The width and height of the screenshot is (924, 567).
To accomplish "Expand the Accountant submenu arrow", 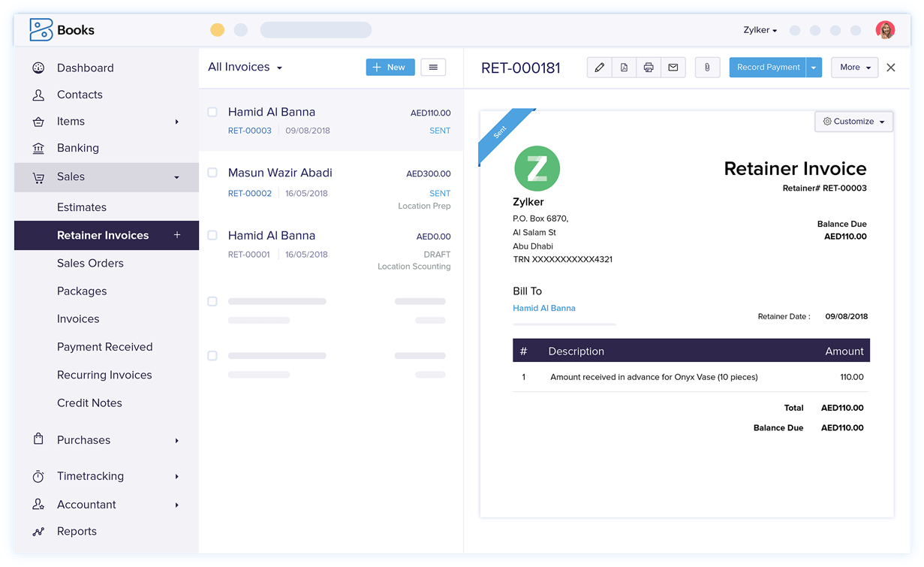I will [177, 505].
